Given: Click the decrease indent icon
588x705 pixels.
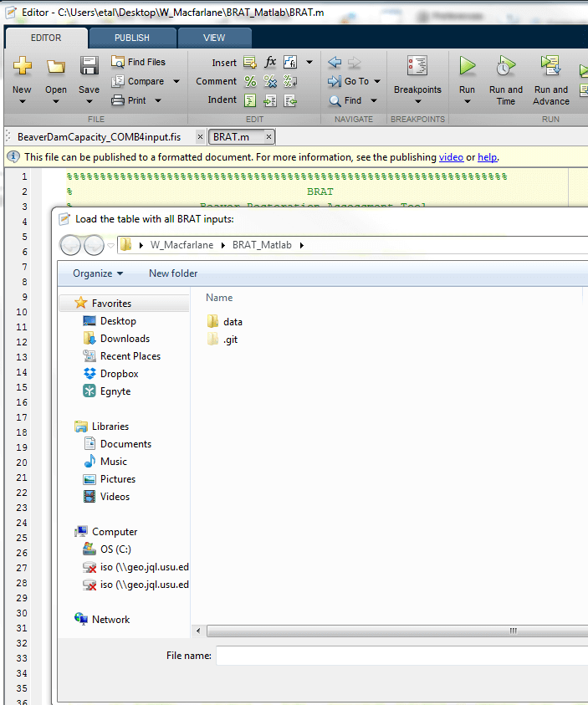Looking at the screenshot, I should point(290,100).
